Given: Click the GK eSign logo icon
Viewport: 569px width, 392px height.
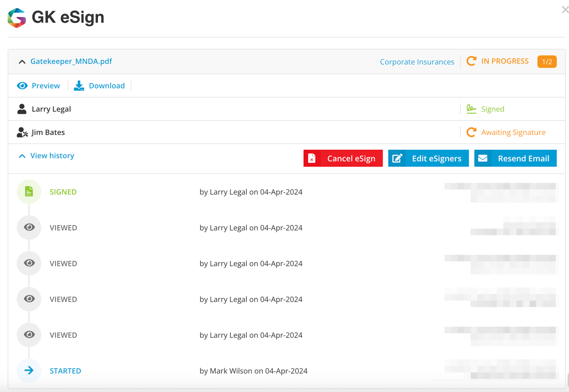Looking at the screenshot, I should pos(17,17).
